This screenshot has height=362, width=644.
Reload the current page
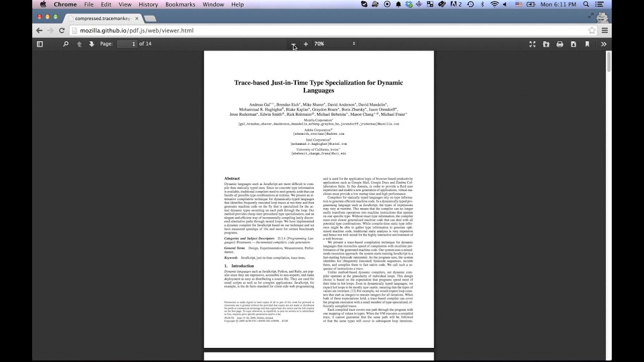point(62,30)
